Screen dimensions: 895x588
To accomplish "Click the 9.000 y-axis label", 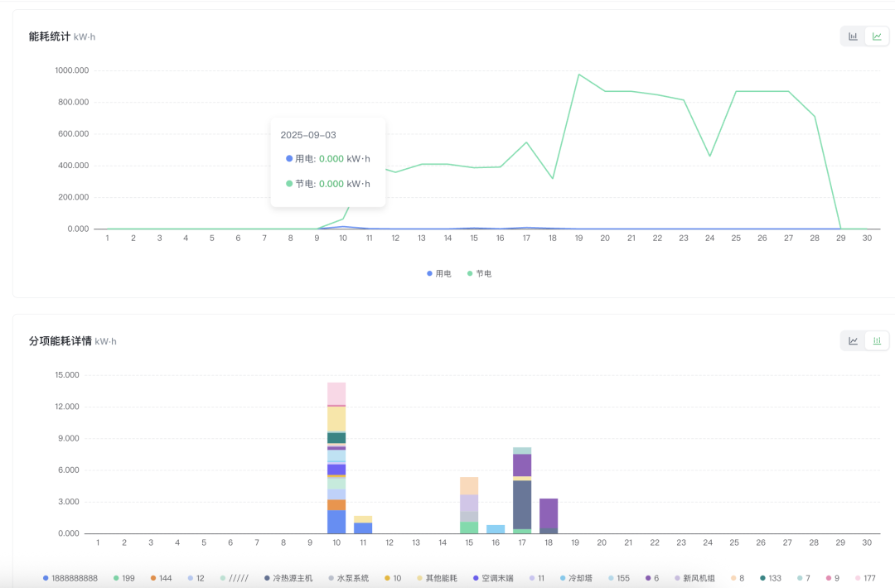I will click(69, 439).
